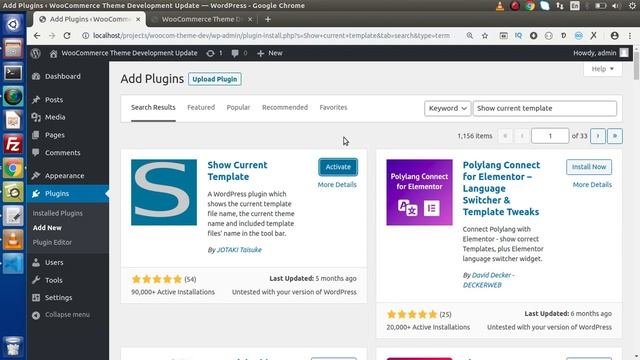640x360 pixels.
Task: Open More Details for Polylang Connect
Action: (592, 184)
